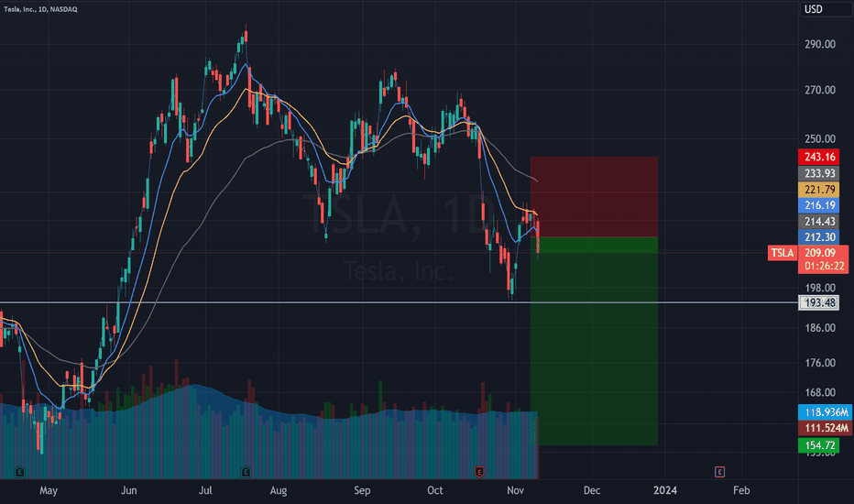Select the green 154.72 target price label
Viewport: 854px width, 504px height.
click(818, 445)
